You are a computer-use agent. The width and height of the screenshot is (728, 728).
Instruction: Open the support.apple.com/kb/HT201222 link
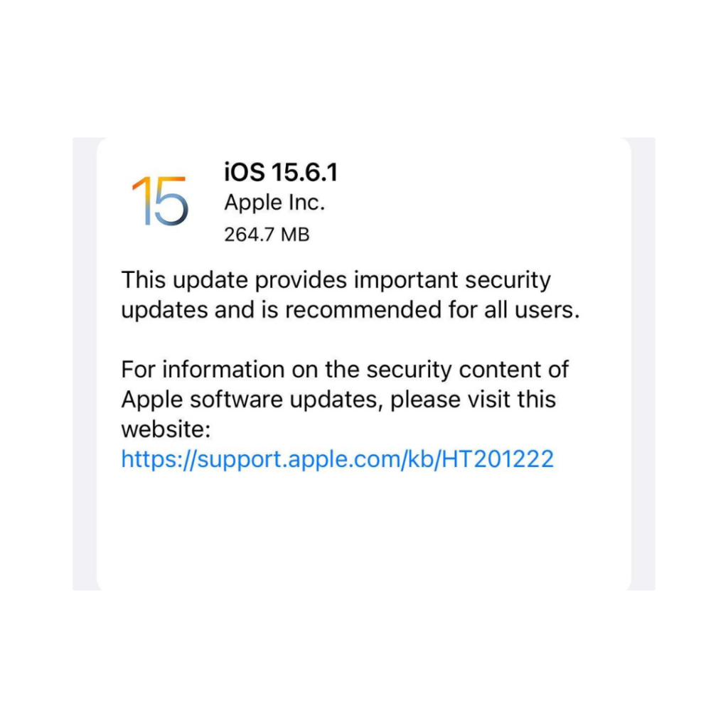click(x=338, y=459)
